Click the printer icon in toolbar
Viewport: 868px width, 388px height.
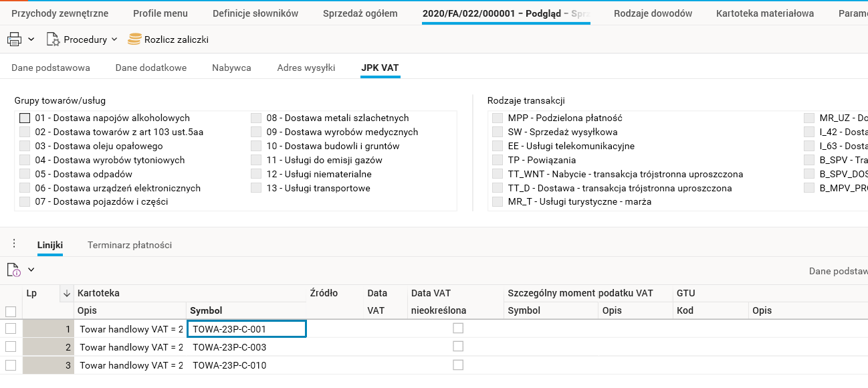click(14, 39)
